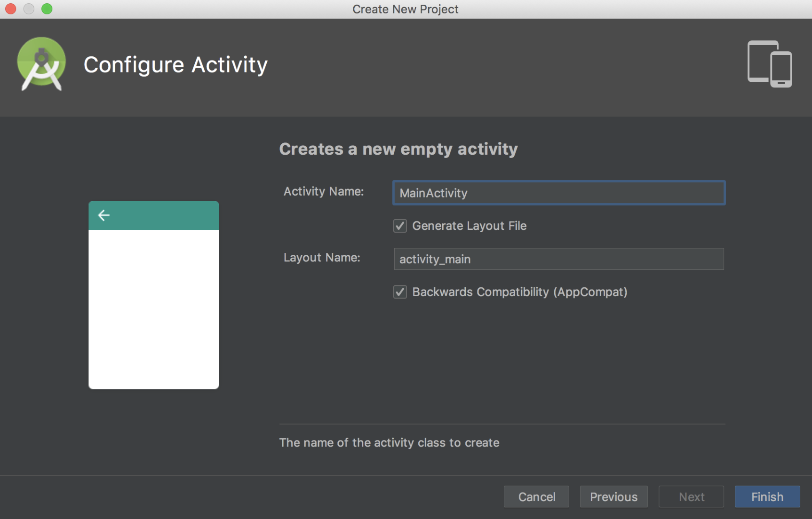This screenshot has width=812, height=519.
Task: Click the Configure Activity heading
Action: click(x=175, y=65)
